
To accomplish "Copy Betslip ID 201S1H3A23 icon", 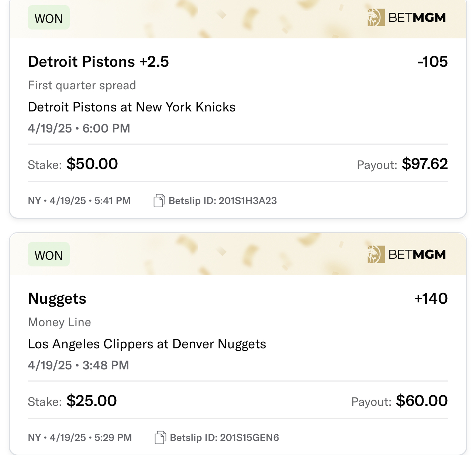I will (159, 201).
